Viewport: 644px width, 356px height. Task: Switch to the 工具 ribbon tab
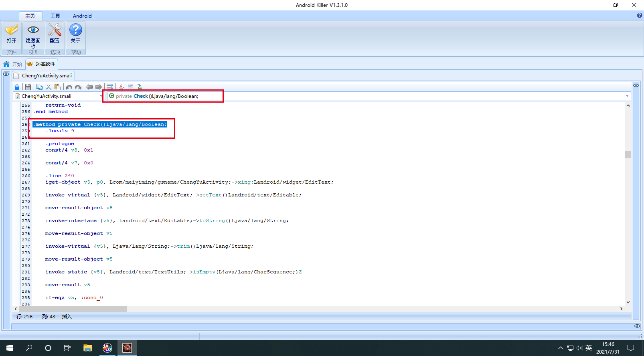(55, 16)
